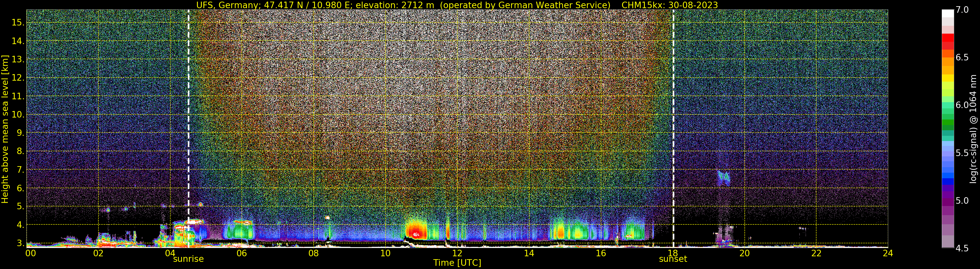Click the x-axis tick label '18'
The width and height of the screenshot is (980, 269).
pyautogui.click(x=673, y=253)
